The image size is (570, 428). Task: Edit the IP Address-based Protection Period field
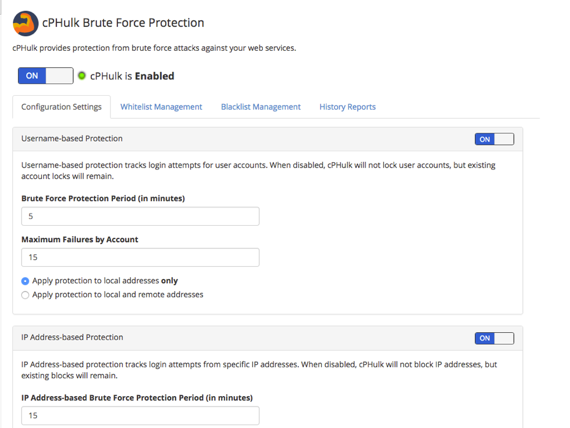pyautogui.click(x=140, y=416)
